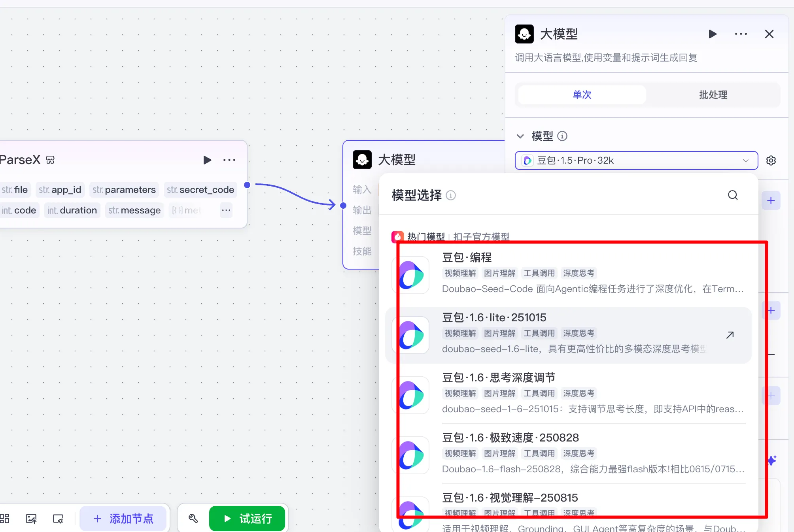Expand the hidden ParseX output fields with the ellipsis
Image resolution: width=794 pixels, height=532 pixels.
(x=226, y=210)
